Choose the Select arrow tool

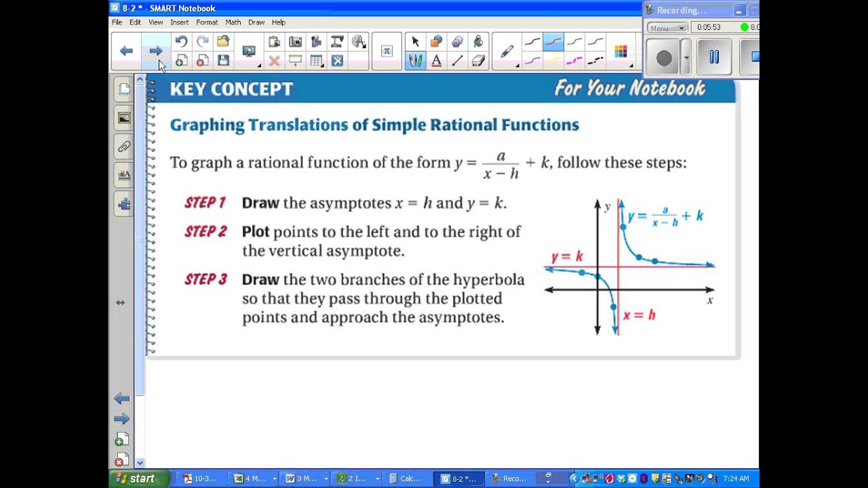(x=416, y=41)
